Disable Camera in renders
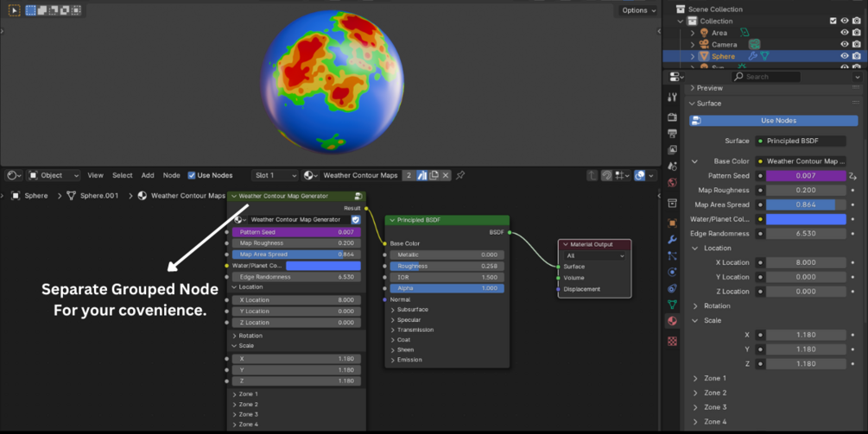This screenshot has width=868, height=434. [x=857, y=44]
